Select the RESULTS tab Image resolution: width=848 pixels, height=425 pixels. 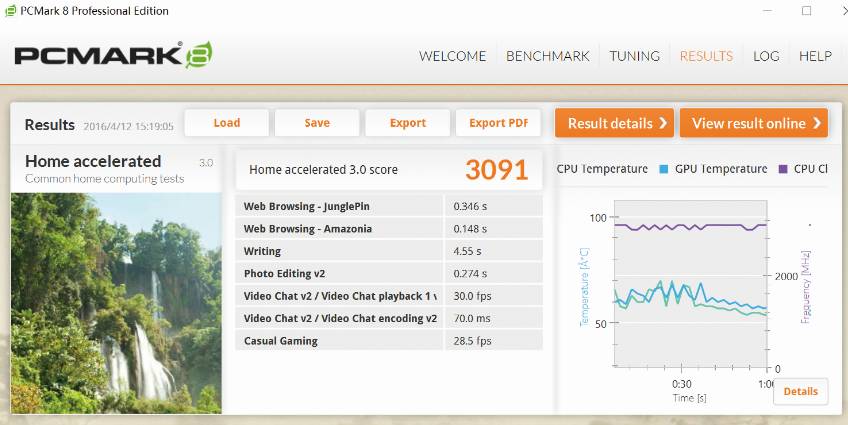(x=706, y=56)
